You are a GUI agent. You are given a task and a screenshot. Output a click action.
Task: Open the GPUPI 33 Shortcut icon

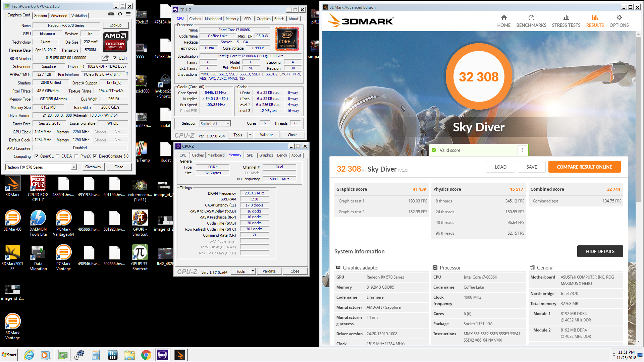click(140, 258)
